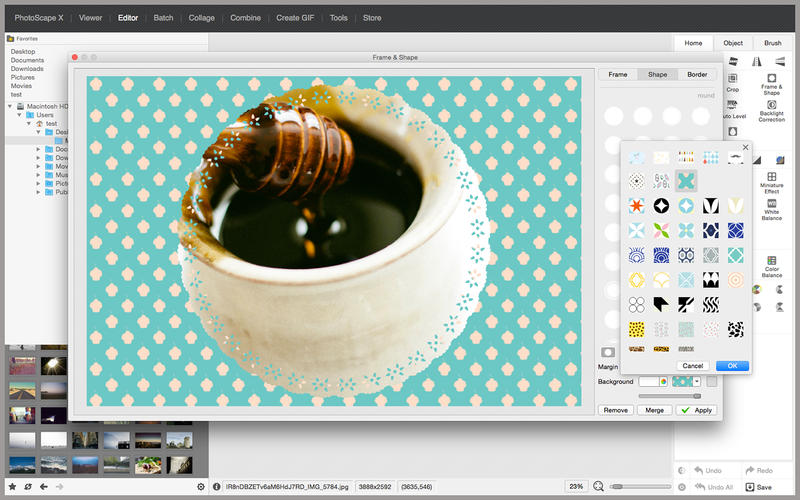Image resolution: width=800 pixels, height=500 pixels.
Task: Cancel the pattern picker popup
Action: click(x=692, y=366)
